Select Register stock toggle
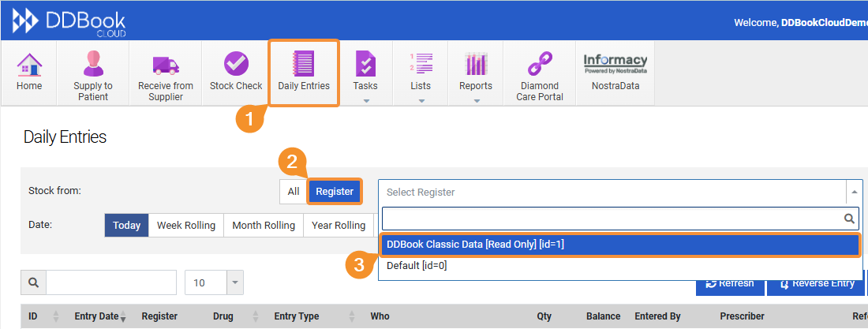 click(335, 192)
